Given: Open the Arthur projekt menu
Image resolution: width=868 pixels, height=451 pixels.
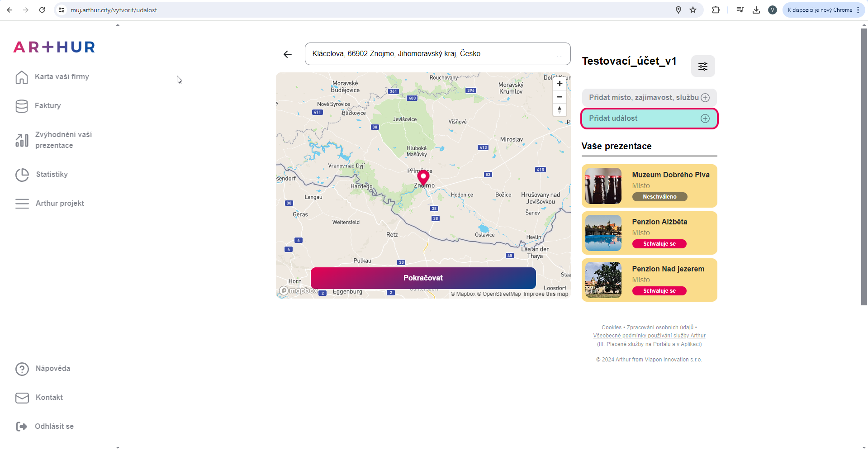Looking at the screenshot, I should coord(60,204).
